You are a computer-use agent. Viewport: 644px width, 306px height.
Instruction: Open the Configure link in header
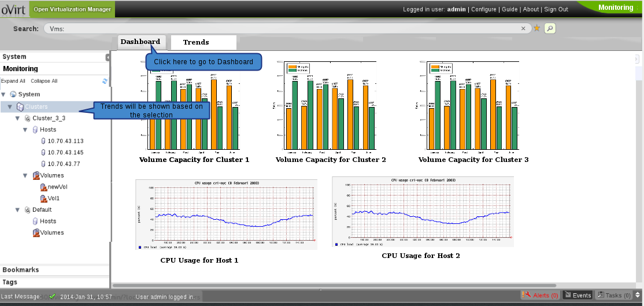[484, 9]
